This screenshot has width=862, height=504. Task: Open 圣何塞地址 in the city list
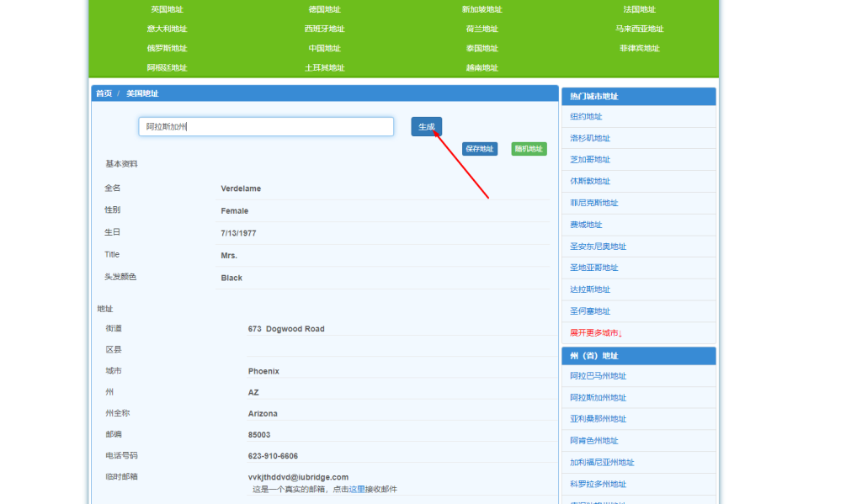(590, 311)
